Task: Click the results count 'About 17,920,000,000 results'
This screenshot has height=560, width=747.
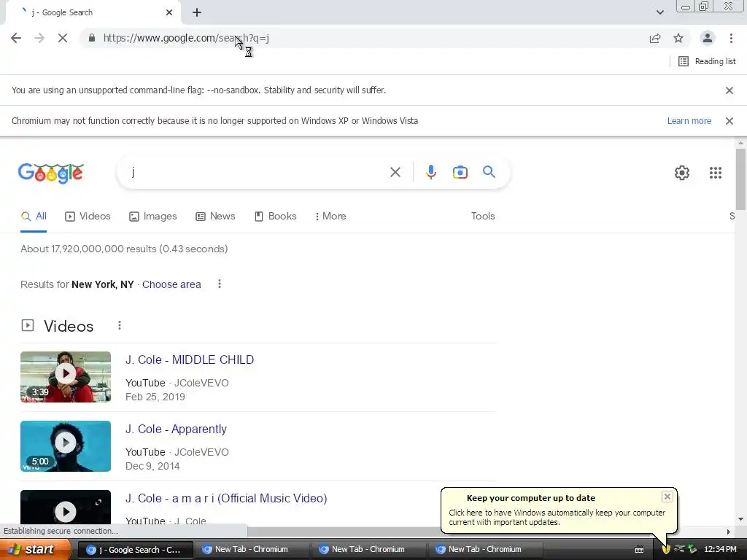Action: [x=88, y=249]
